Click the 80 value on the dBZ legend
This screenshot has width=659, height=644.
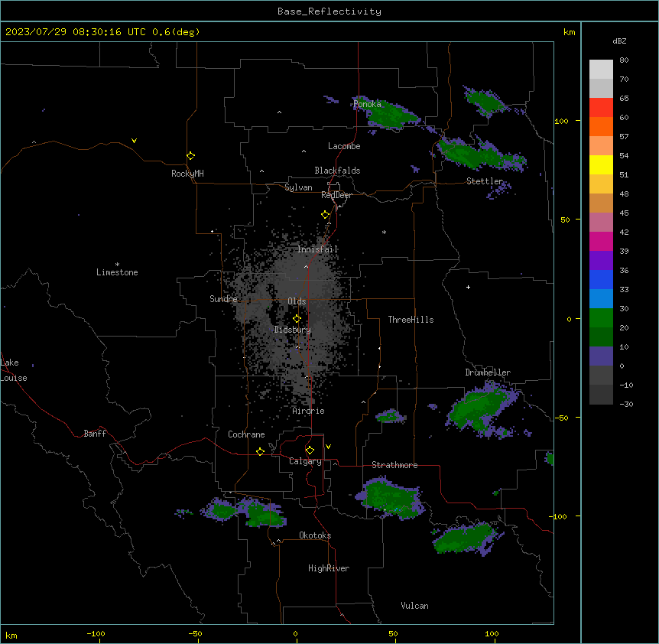tap(624, 60)
